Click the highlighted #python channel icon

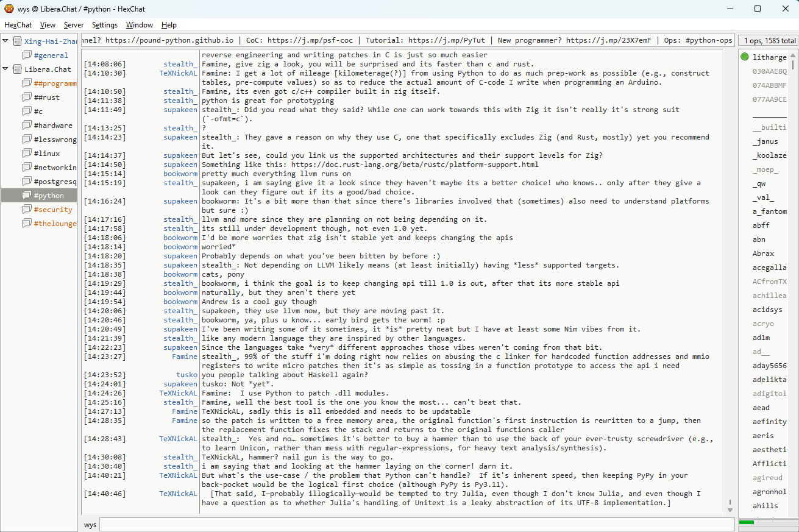coord(27,196)
